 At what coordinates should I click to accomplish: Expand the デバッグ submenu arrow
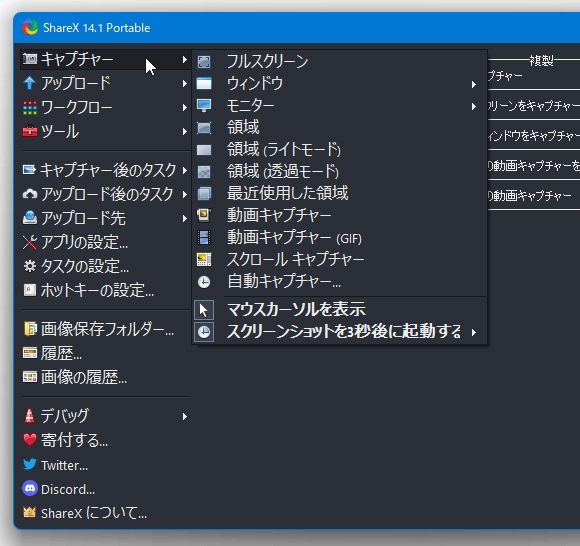coord(184,417)
